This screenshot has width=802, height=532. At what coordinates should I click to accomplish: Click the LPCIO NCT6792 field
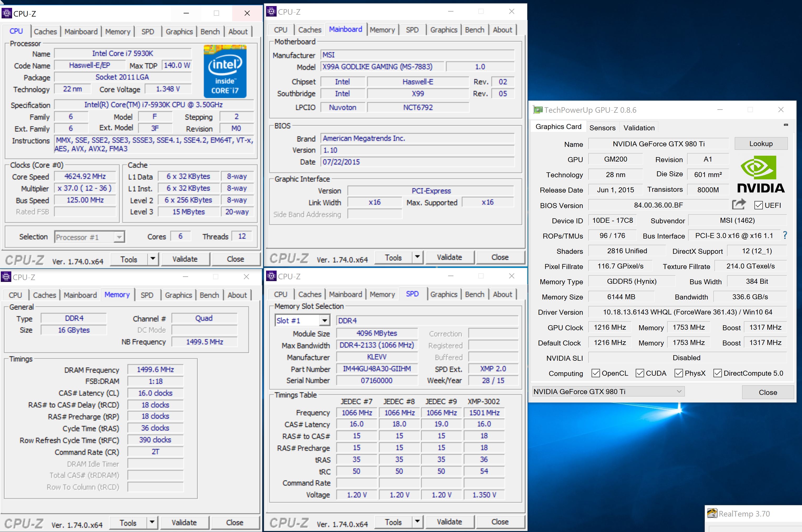418,107
